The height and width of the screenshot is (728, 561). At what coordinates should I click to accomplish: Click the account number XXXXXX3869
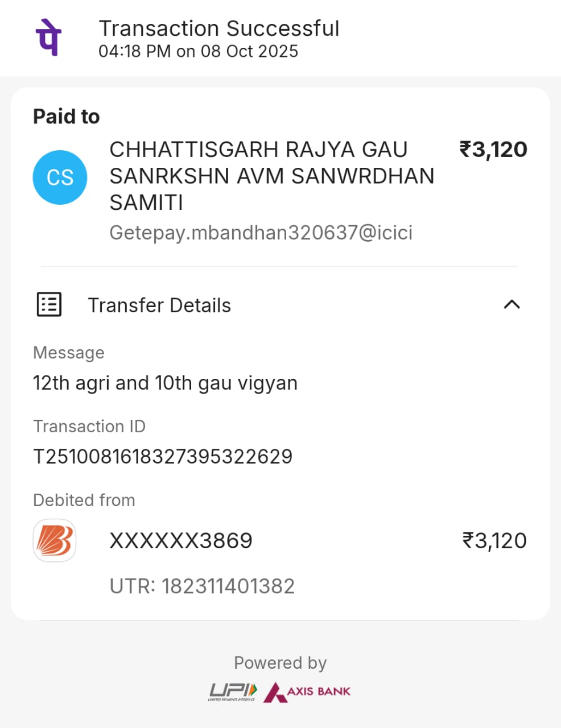click(x=180, y=540)
